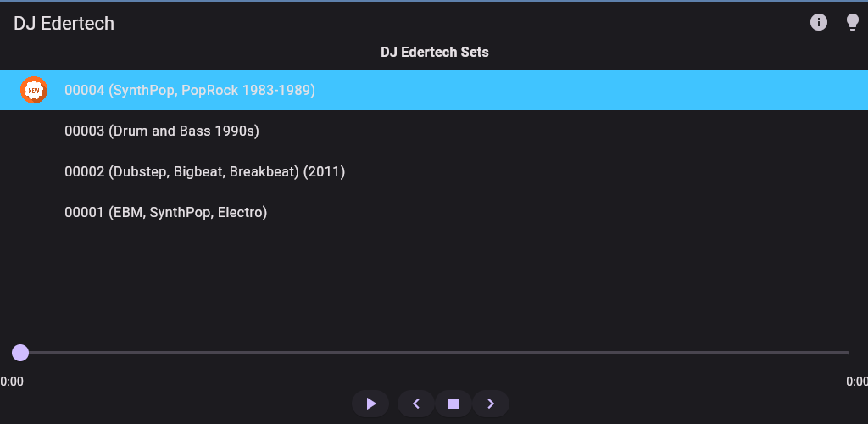
Task: Select set 00004 (SynthPop, PopRock 1983-1989)
Action: [x=190, y=90]
